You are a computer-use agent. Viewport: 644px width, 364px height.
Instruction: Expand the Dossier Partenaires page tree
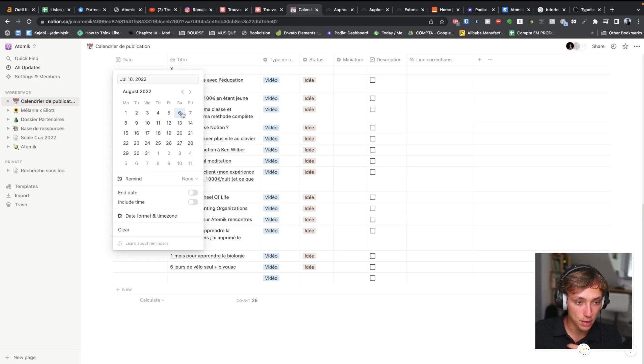8,119
